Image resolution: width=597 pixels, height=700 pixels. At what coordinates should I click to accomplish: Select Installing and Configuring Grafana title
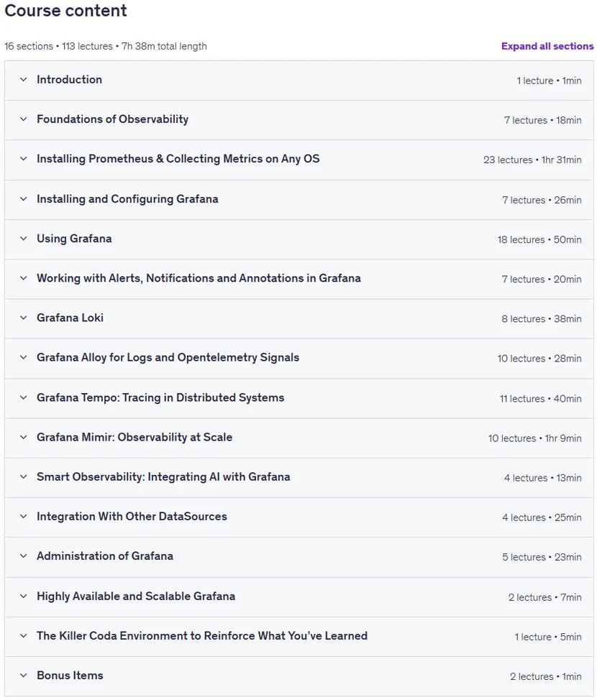point(127,198)
